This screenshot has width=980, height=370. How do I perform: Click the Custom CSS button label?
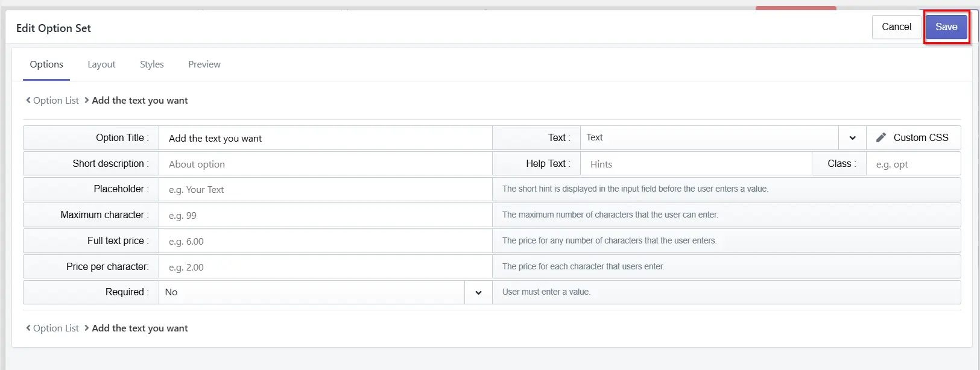click(x=921, y=137)
